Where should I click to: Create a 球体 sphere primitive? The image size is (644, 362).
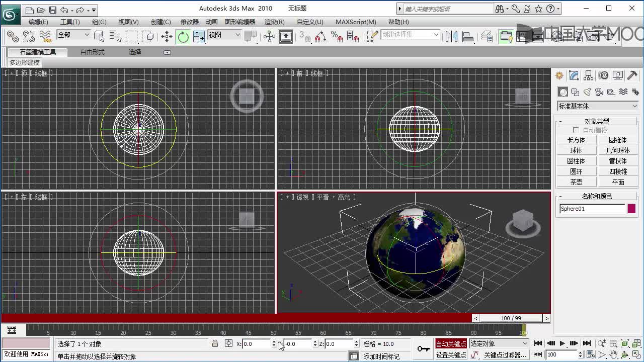pyautogui.click(x=576, y=150)
